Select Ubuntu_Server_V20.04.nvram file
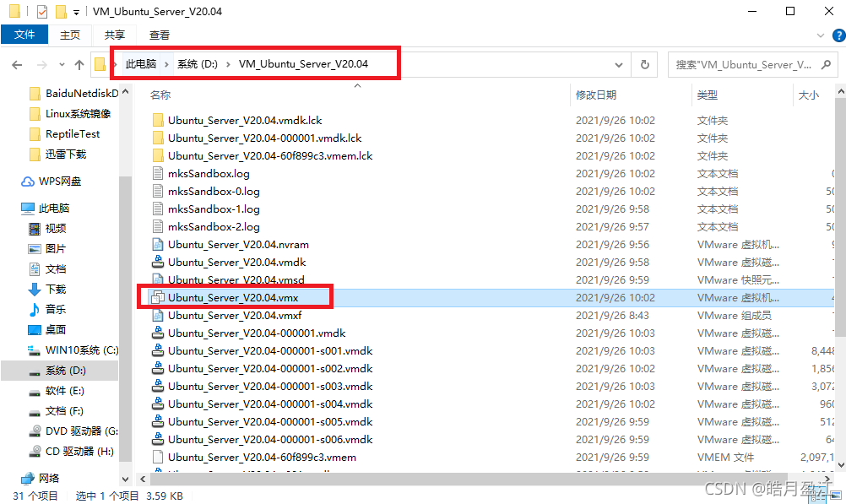Viewport: 846px width, 504px height. point(231,245)
